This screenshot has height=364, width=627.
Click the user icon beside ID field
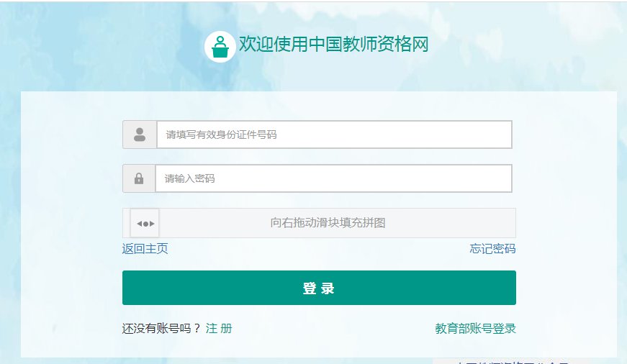(140, 135)
